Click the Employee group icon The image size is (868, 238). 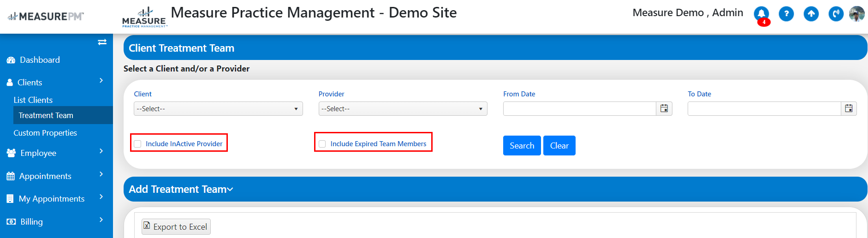pos(11,153)
